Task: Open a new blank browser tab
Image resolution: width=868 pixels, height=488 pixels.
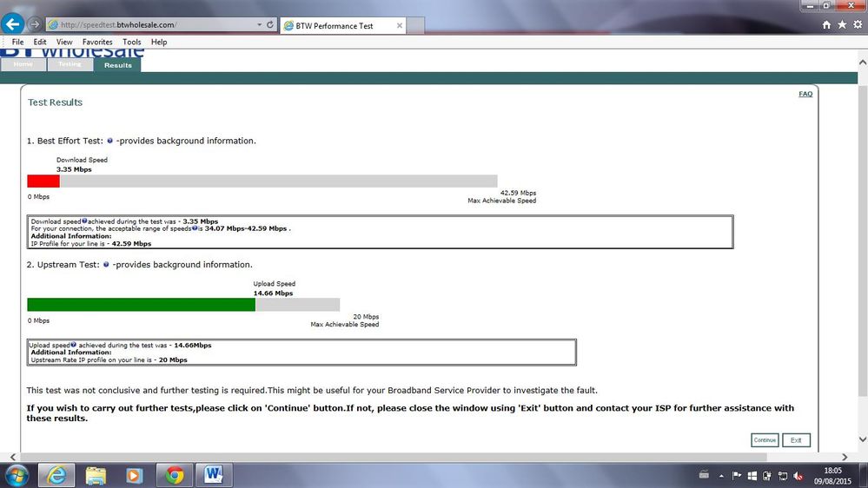Action: (x=415, y=25)
